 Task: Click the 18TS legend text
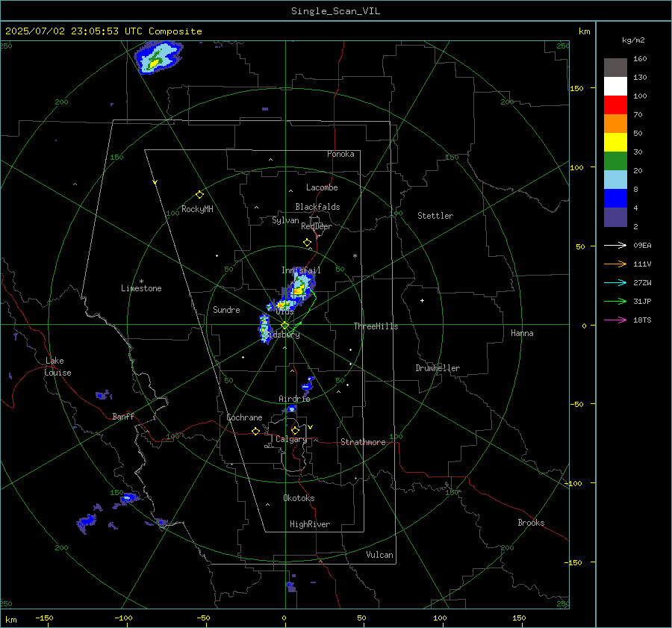[642, 320]
